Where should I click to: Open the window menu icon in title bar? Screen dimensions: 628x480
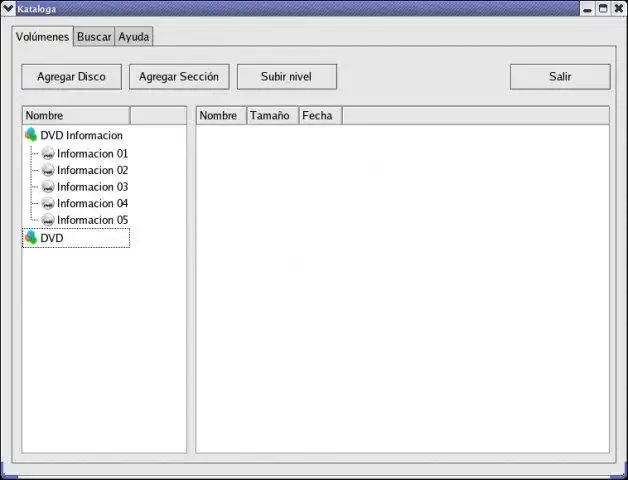tap(8, 8)
